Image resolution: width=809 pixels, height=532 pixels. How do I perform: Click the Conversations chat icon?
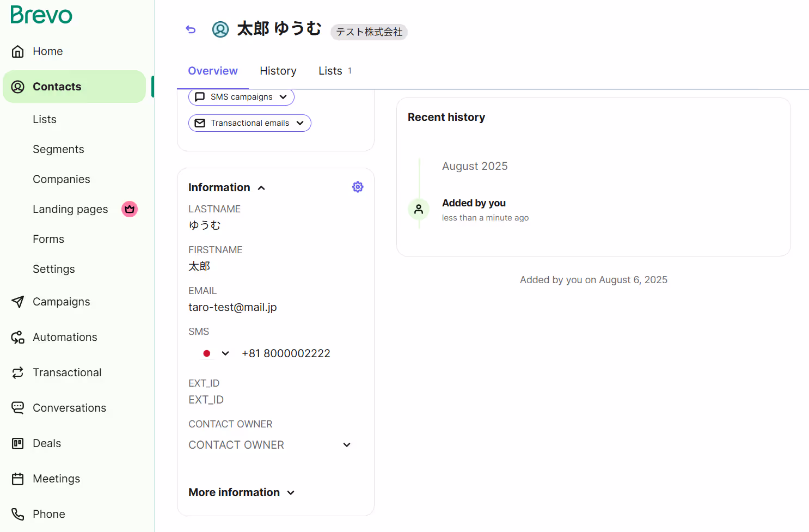(18, 408)
